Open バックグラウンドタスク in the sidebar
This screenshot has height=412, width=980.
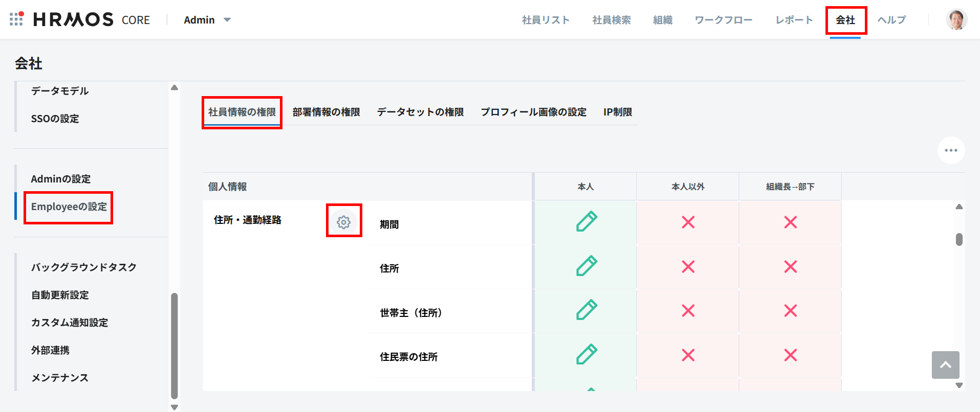pos(84,267)
